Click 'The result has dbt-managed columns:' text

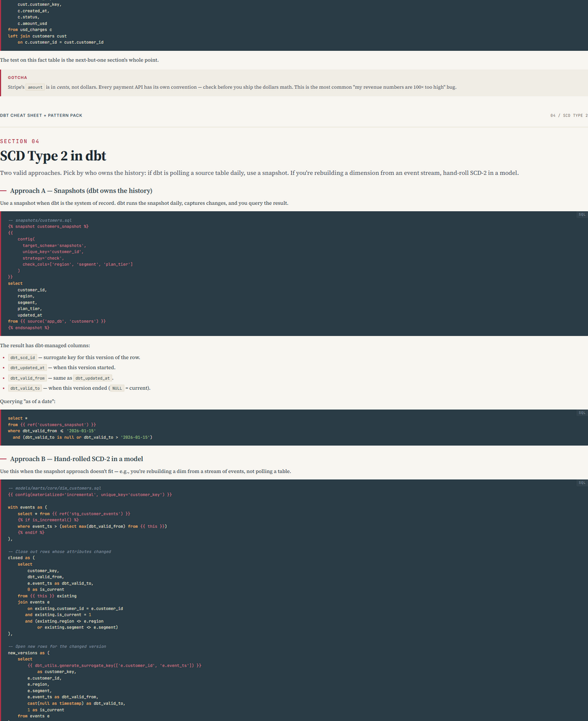point(45,345)
